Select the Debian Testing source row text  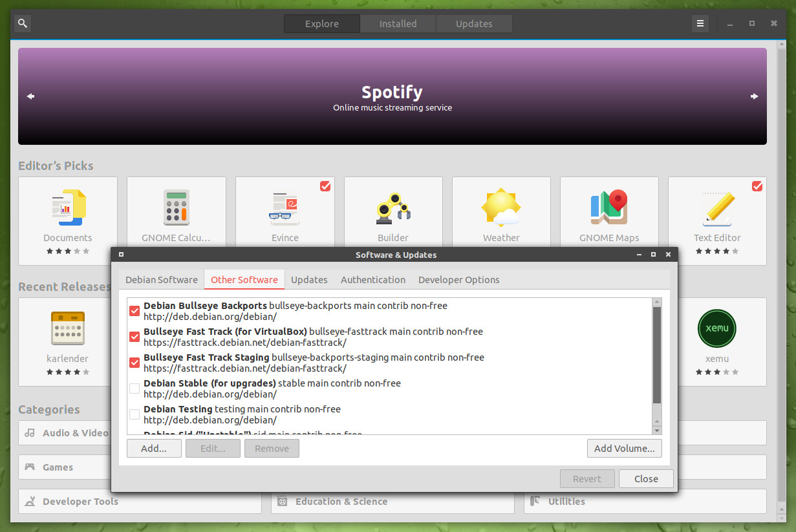click(x=242, y=414)
